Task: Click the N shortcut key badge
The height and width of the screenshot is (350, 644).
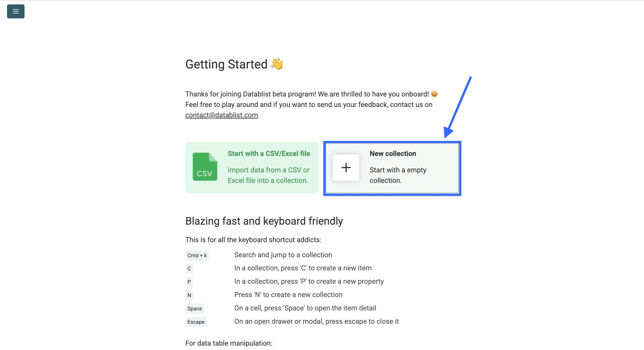Action: (189, 295)
